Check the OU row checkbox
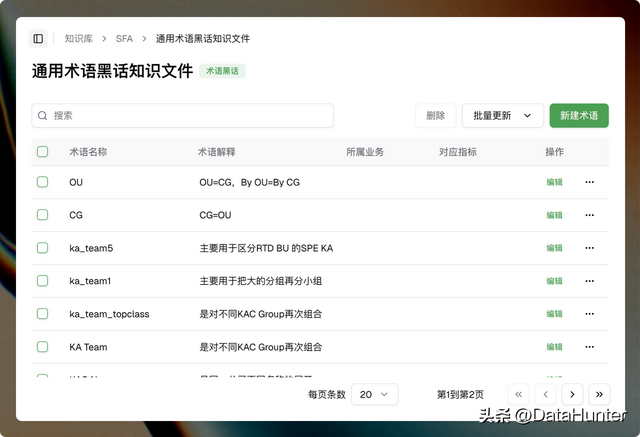Screen dimensions: 640x437 click(42, 182)
